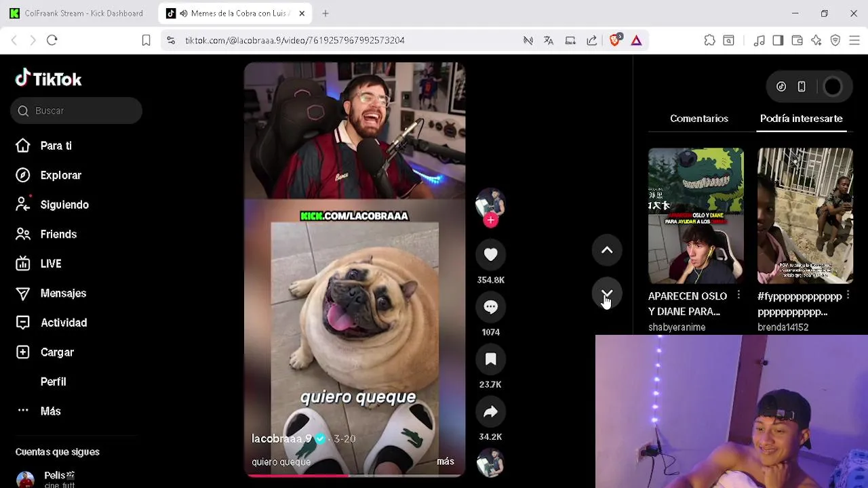This screenshot has height=488, width=868.
Task: Close the Memes de la Cobra tab
Action: tap(302, 13)
